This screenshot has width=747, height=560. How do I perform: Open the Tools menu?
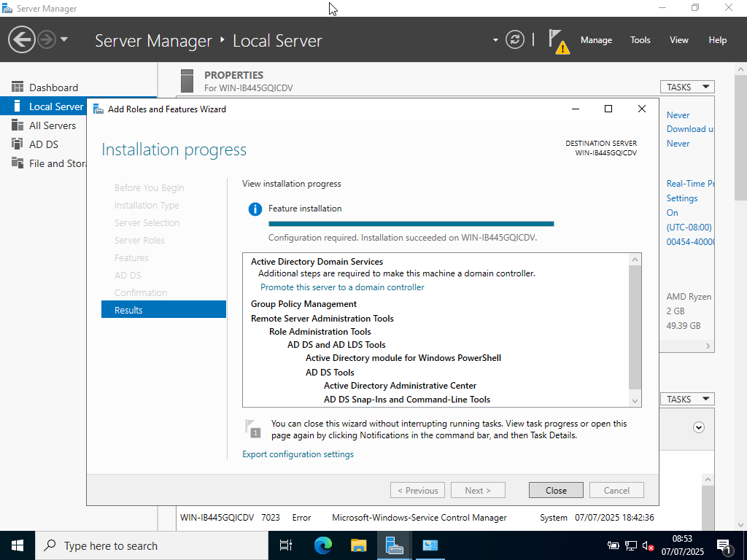click(640, 40)
